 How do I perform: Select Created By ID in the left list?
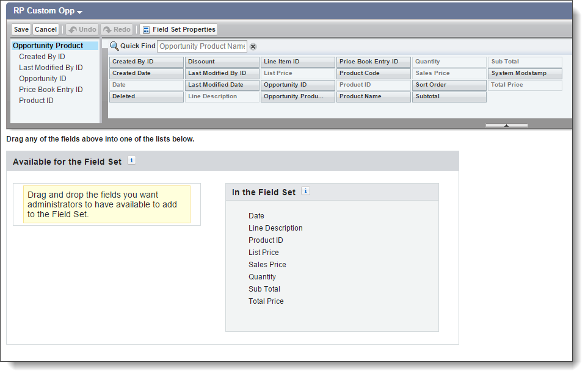(x=42, y=57)
